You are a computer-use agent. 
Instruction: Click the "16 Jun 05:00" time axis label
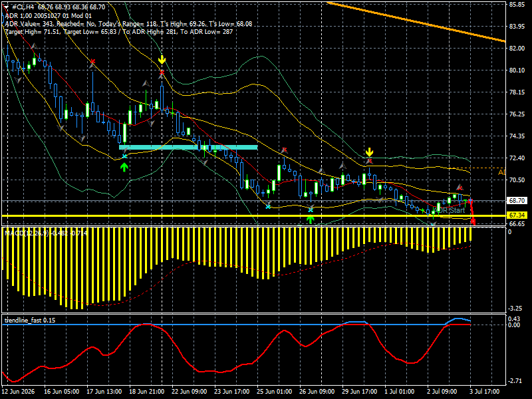coord(62,392)
